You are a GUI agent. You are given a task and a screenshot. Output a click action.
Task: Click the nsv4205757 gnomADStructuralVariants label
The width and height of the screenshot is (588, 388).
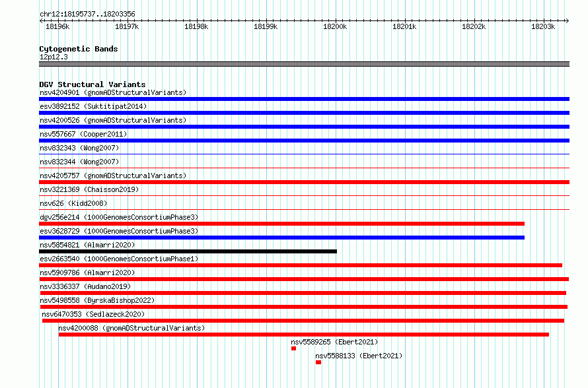(x=113, y=176)
